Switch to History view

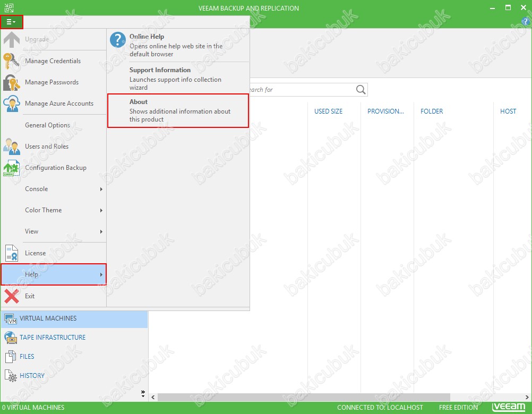click(74, 376)
